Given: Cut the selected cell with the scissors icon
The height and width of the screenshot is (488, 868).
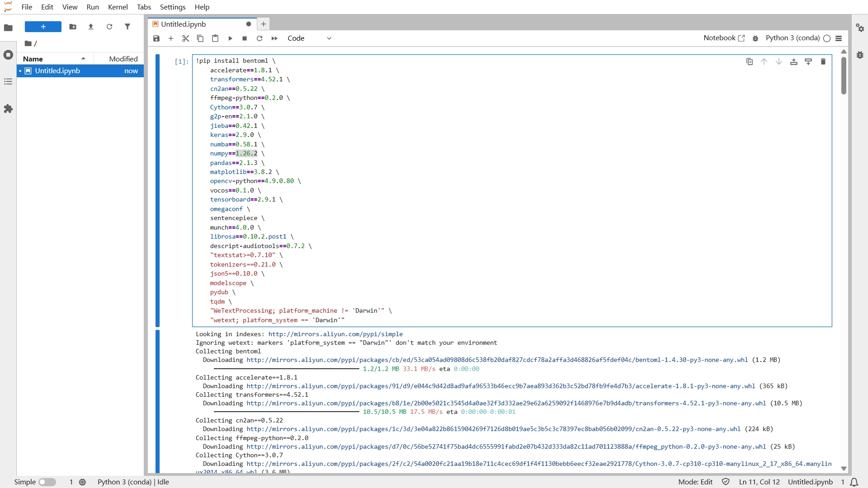Looking at the screenshot, I should click(x=185, y=38).
